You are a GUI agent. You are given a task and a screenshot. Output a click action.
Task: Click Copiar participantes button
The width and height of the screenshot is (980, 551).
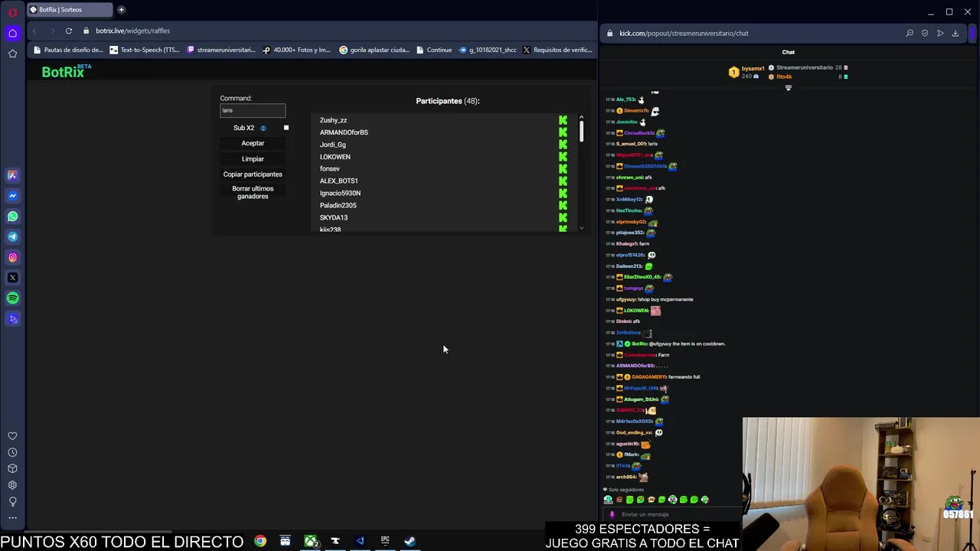(x=253, y=174)
